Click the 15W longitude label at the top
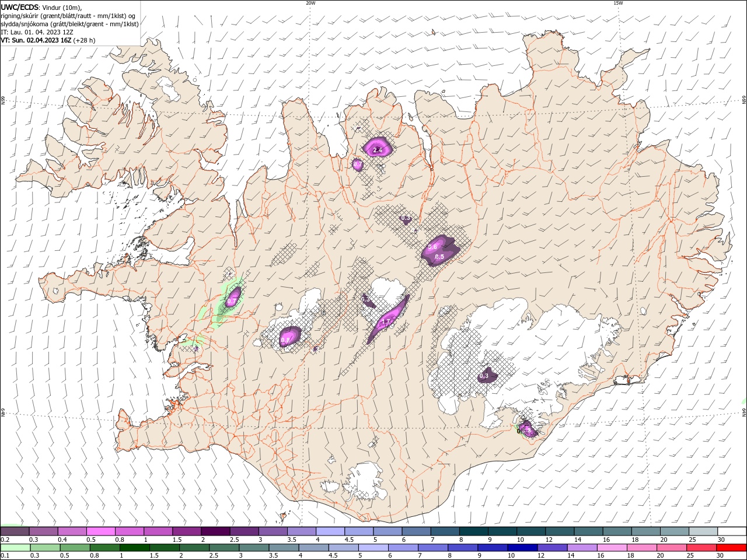 [618, 3]
